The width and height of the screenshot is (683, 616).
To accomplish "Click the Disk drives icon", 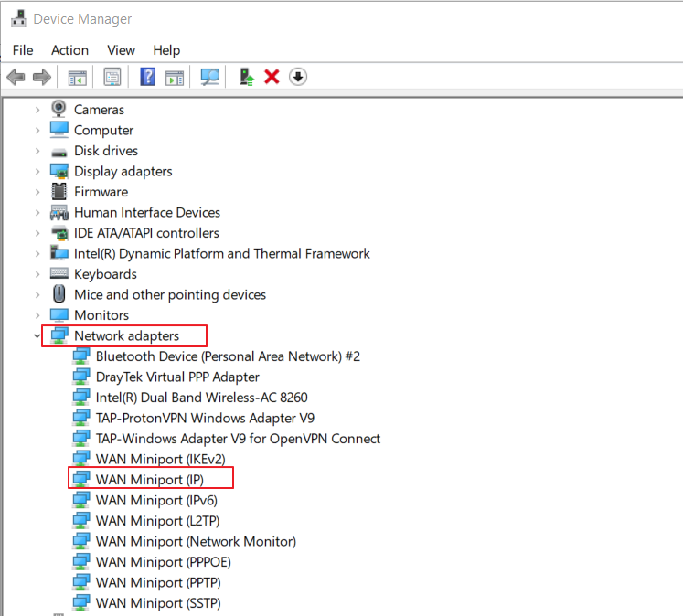I will (x=59, y=153).
